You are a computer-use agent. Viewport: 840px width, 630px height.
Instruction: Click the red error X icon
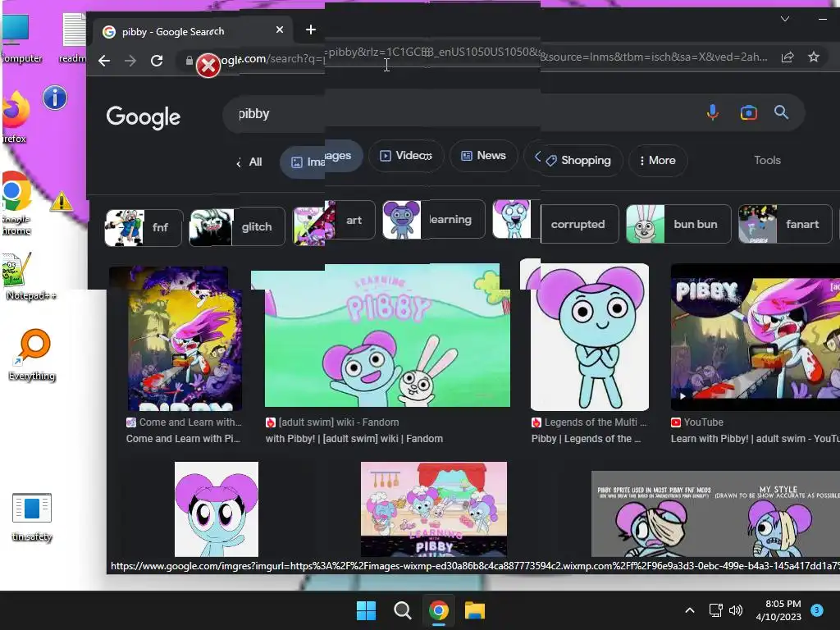pos(208,66)
